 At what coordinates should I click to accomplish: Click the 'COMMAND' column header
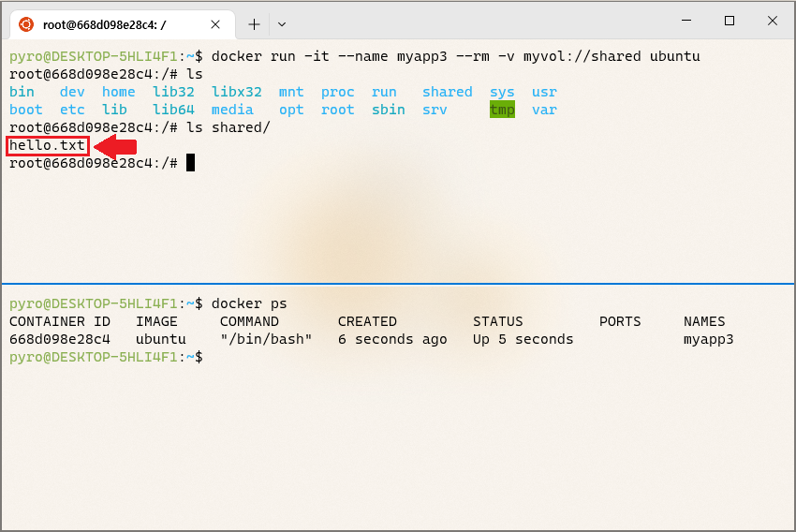pos(249,321)
